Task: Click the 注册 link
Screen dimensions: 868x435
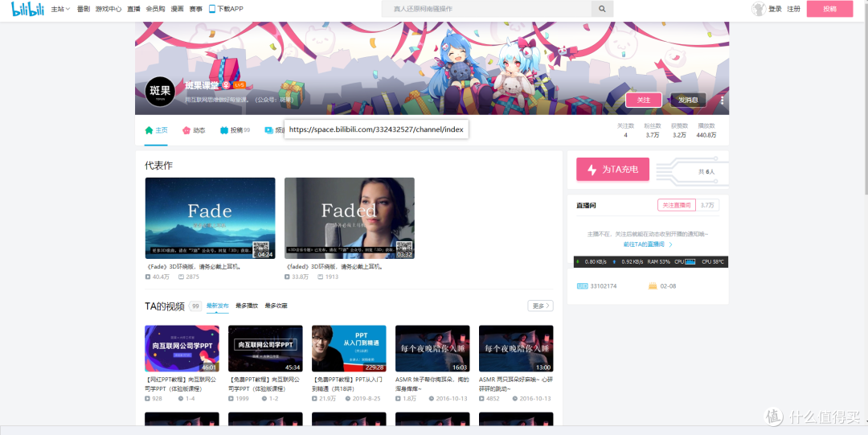Action: point(793,9)
